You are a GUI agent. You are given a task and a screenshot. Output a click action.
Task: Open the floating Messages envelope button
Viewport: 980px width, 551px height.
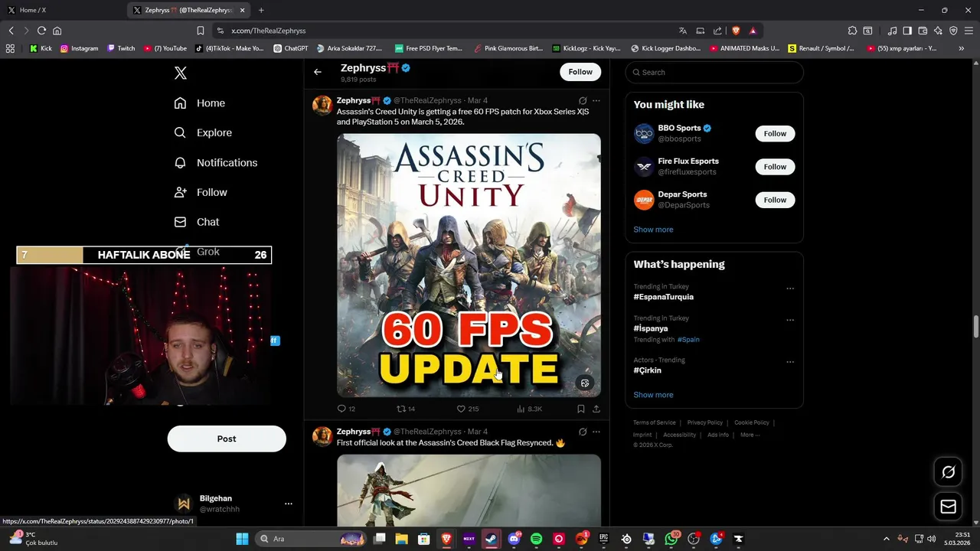click(x=948, y=507)
